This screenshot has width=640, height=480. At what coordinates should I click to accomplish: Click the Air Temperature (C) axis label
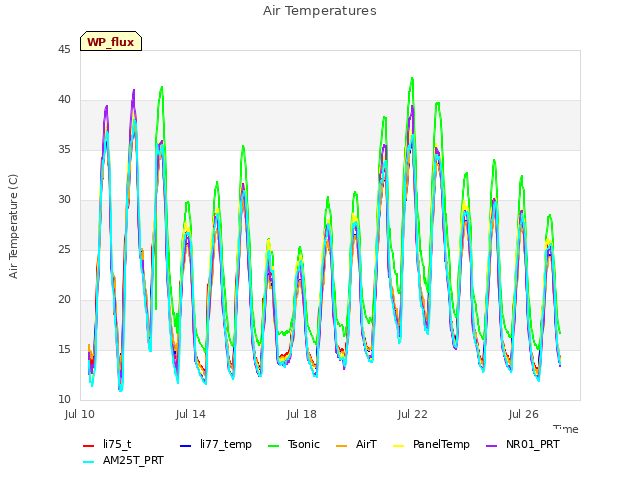tap(13, 227)
